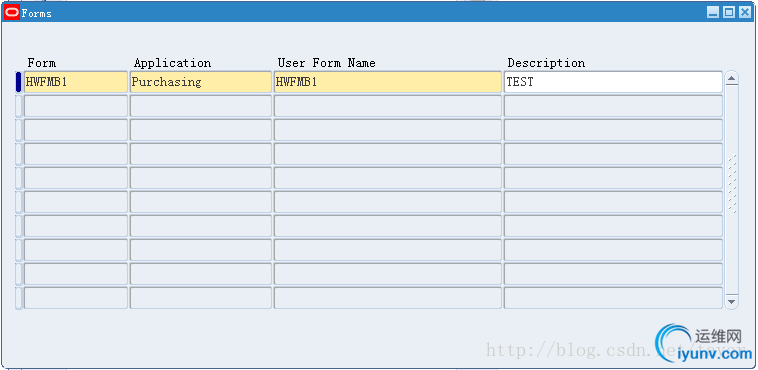
Task: Click the scrollbar down arrow
Action: point(731,302)
